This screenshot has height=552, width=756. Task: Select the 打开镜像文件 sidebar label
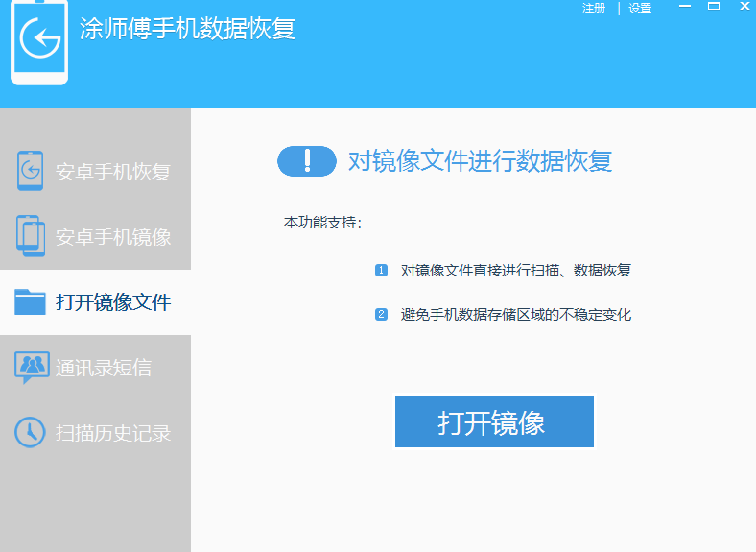pyautogui.click(x=113, y=303)
